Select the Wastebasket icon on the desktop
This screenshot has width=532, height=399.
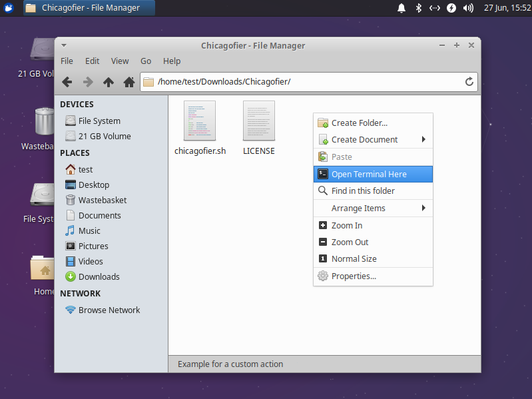coord(43,121)
